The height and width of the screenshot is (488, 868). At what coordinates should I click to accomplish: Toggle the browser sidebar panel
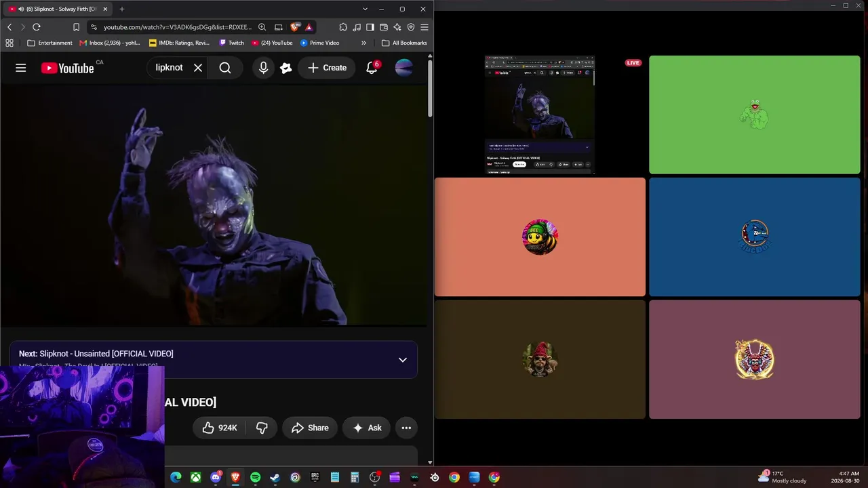(370, 27)
